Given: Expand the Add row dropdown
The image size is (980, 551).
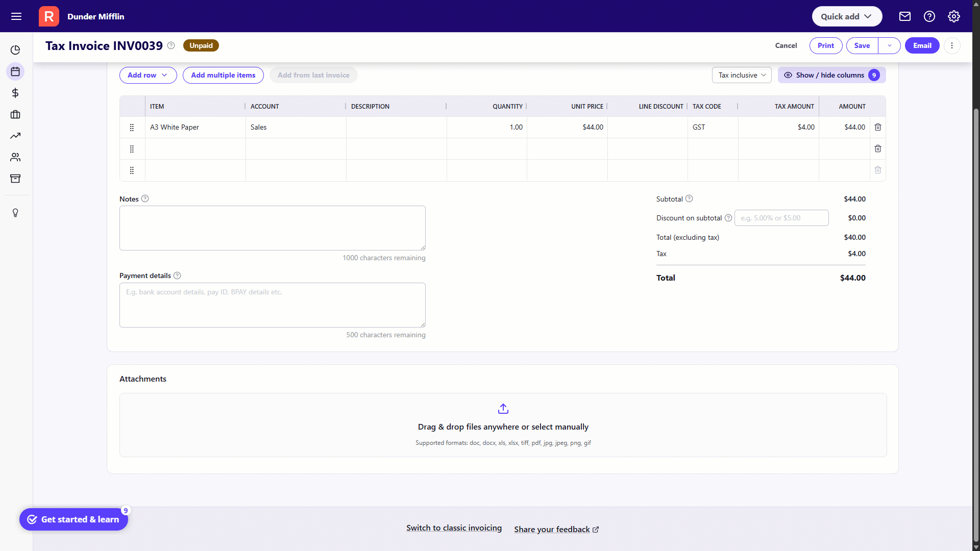Looking at the screenshot, I should 148,75.
